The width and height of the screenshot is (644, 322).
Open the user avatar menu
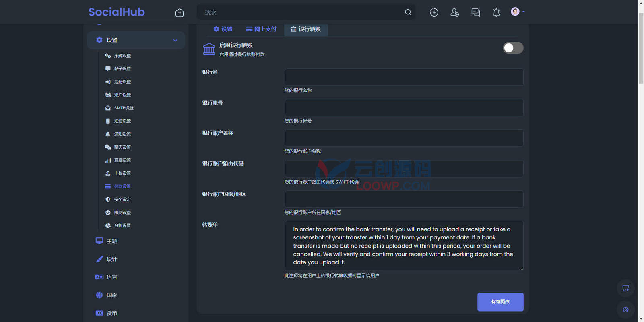point(517,12)
